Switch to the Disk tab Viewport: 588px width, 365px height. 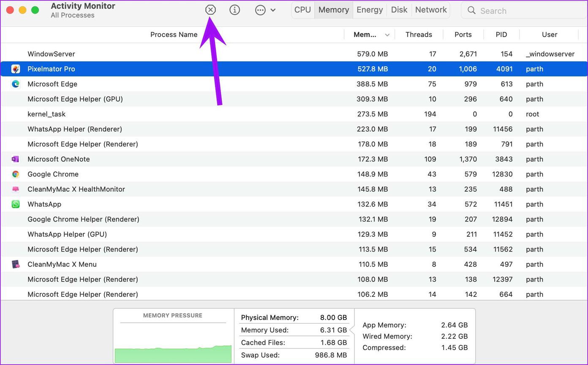coord(399,10)
